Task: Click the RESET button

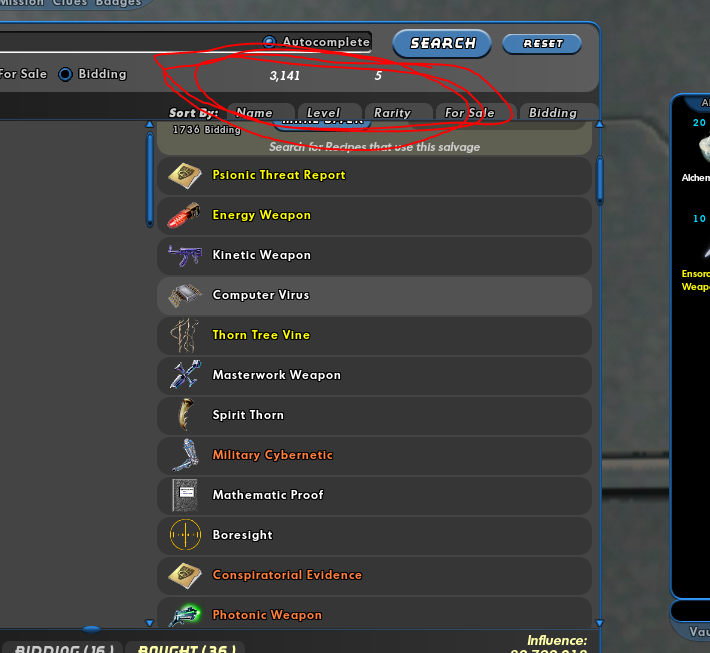Action: [542, 44]
